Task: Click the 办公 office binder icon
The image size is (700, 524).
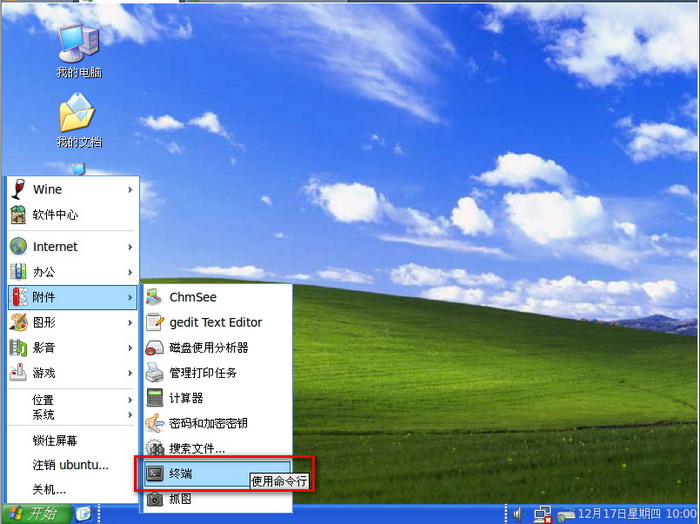Action: click(x=18, y=271)
